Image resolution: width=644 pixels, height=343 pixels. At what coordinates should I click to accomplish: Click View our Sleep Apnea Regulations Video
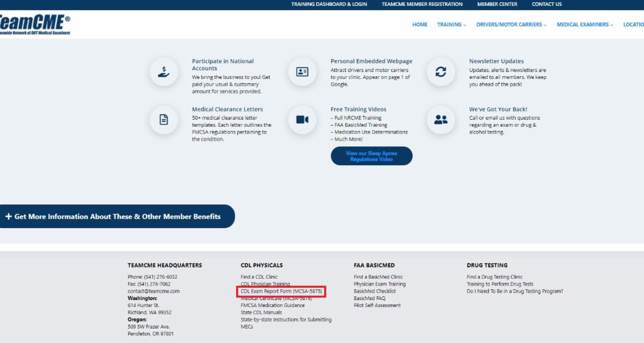pyautogui.click(x=371, y=156)
